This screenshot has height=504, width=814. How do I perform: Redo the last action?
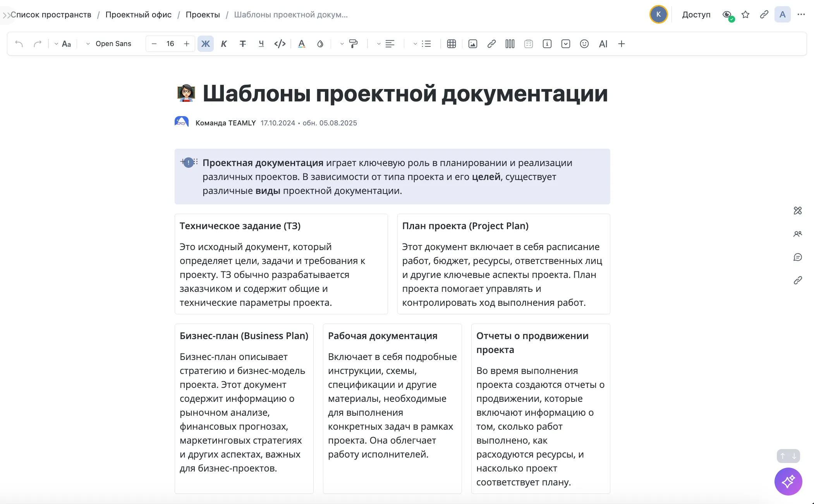click(x=38, y=44)
